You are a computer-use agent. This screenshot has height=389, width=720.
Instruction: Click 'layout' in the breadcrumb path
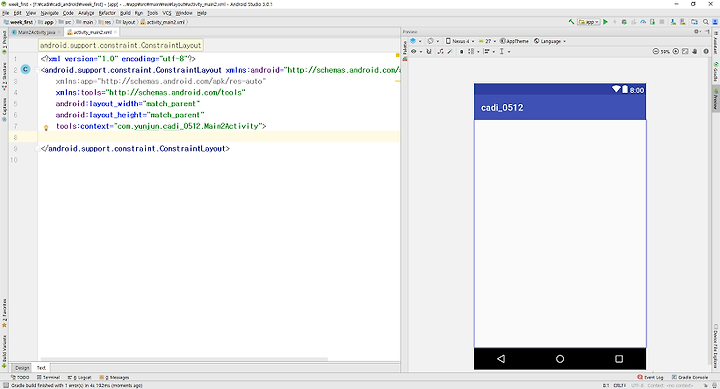tap(126, 22)
